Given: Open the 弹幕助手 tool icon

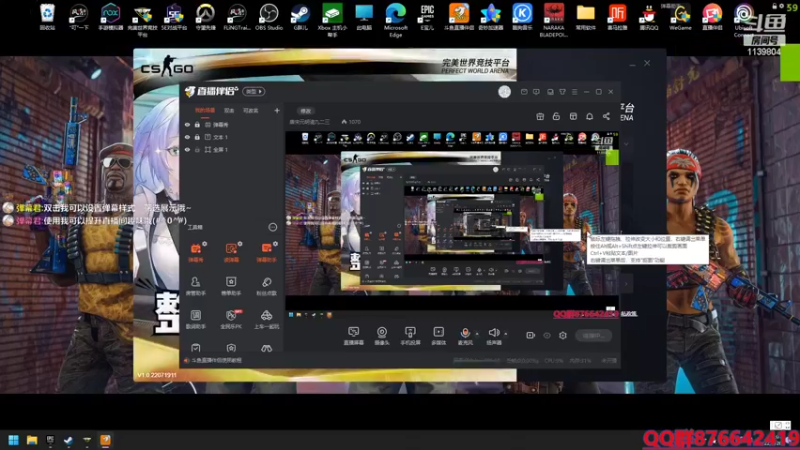Looking at the screenshot, I should click(266, 252).
